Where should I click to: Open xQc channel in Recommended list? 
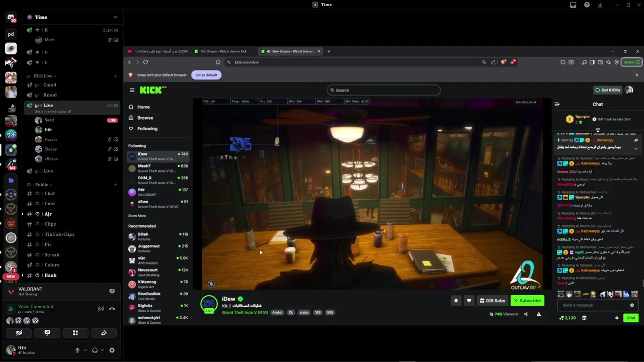tap(158, 260)
